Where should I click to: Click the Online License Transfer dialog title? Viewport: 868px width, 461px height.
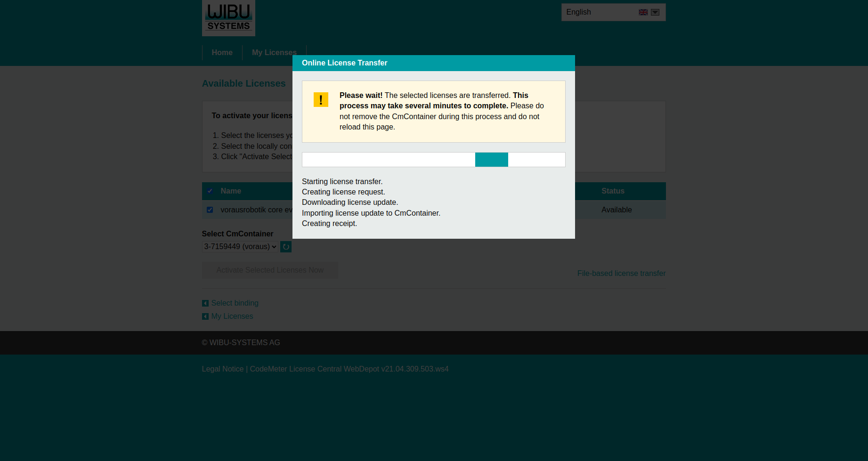(344, 63)
